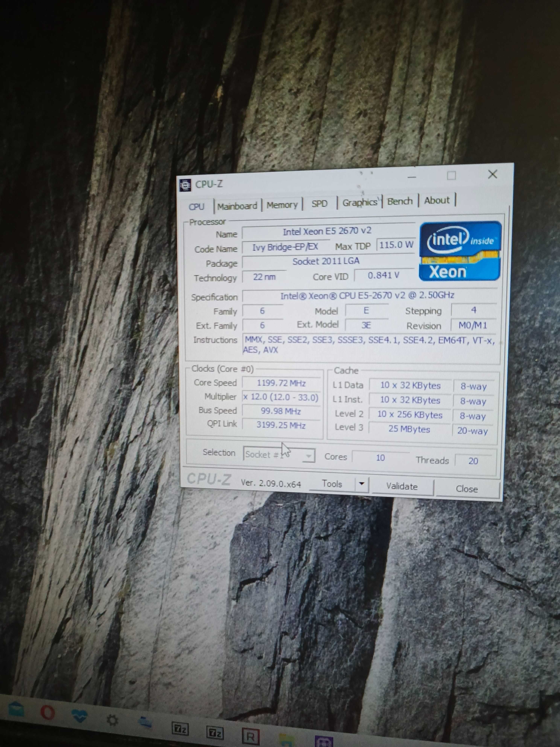Click Level 3 cache value 25 MBytes
This screenshot has width=560, height=747.
pos(409,429)
